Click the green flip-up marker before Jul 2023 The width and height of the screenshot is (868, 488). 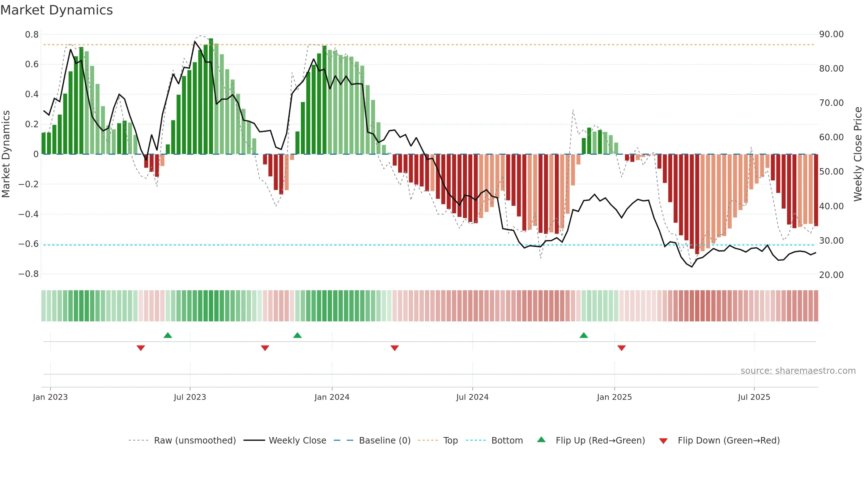[x=168, y=335]
